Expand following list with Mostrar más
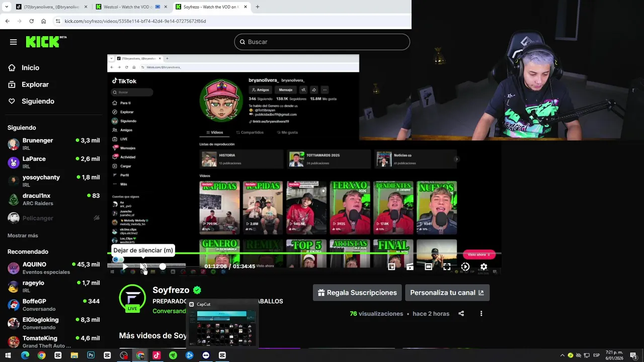Screen dimensions: 644x362 [x=23, y=235]
